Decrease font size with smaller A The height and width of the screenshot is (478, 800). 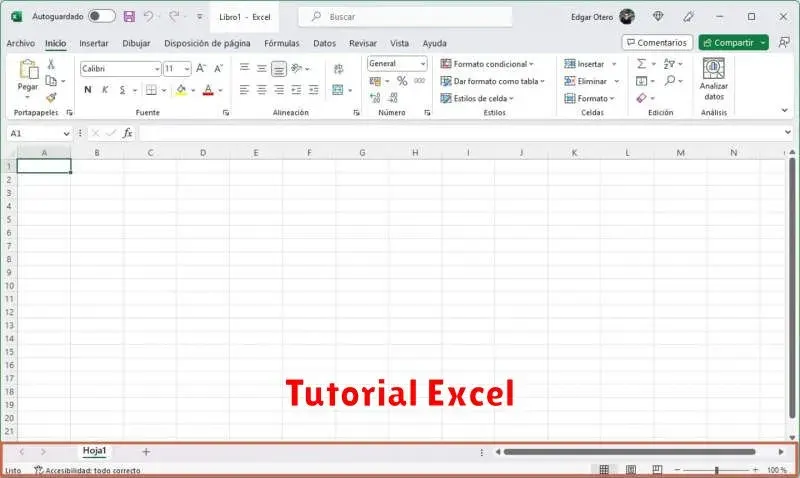click(218, 68)
